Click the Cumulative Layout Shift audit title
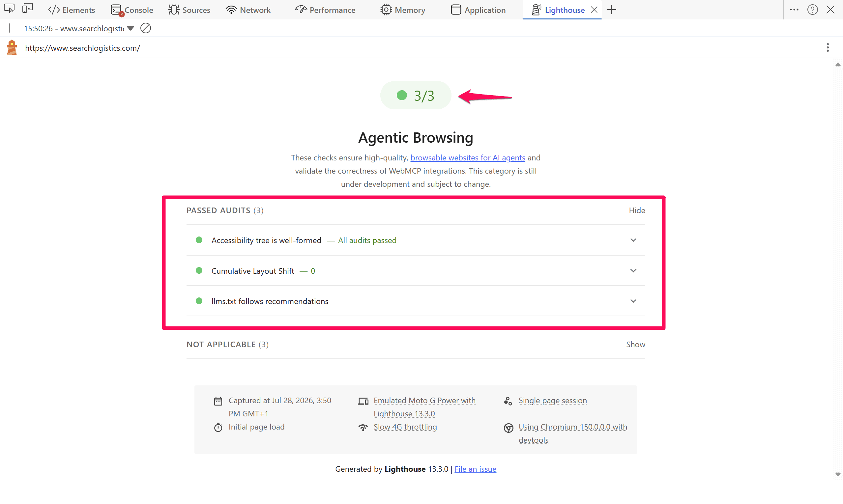Viewport: 843px width, 504px height. 252,271
